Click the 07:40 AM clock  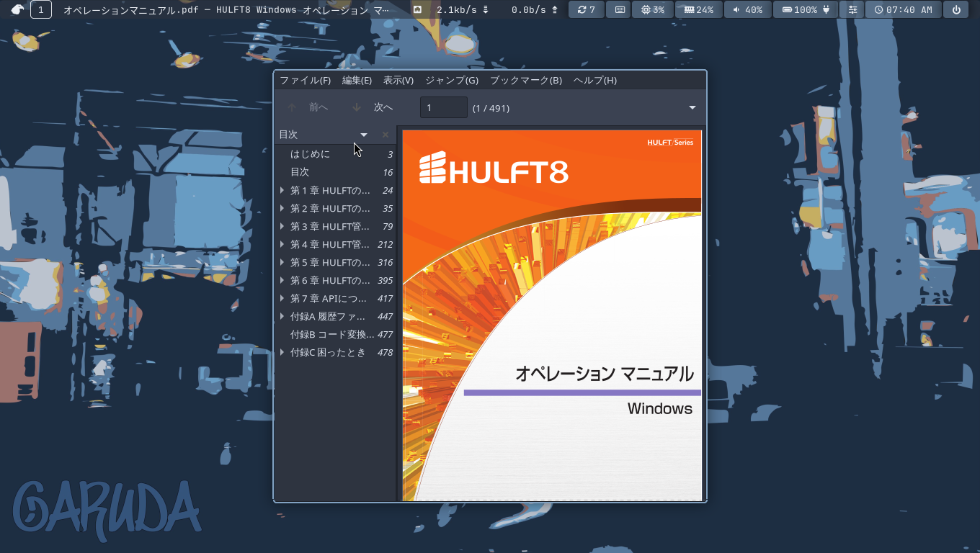[x=904, y=9]
